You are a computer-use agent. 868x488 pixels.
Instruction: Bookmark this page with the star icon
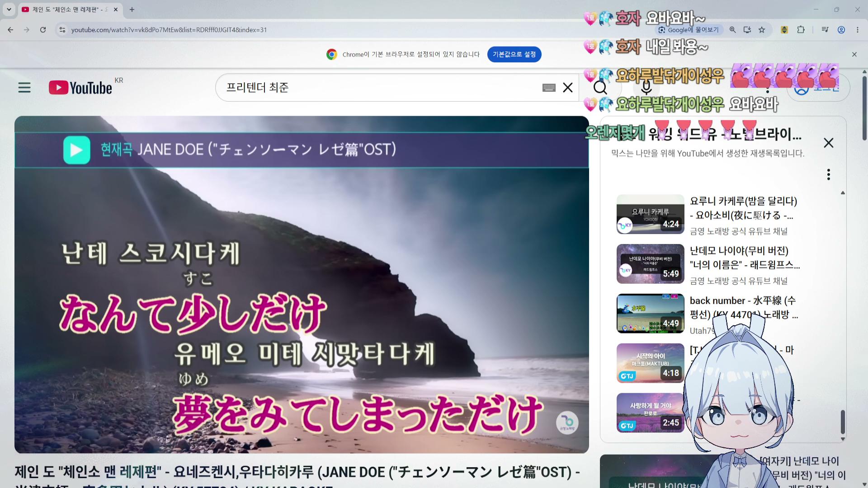tap(762, 30)
